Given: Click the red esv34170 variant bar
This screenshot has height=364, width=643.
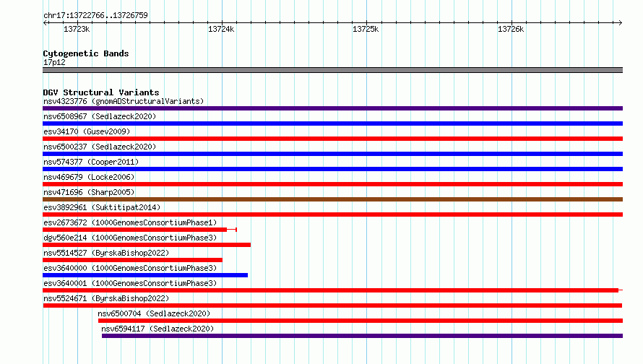Looking at the screenshot, I should click(x=332, y=139).
